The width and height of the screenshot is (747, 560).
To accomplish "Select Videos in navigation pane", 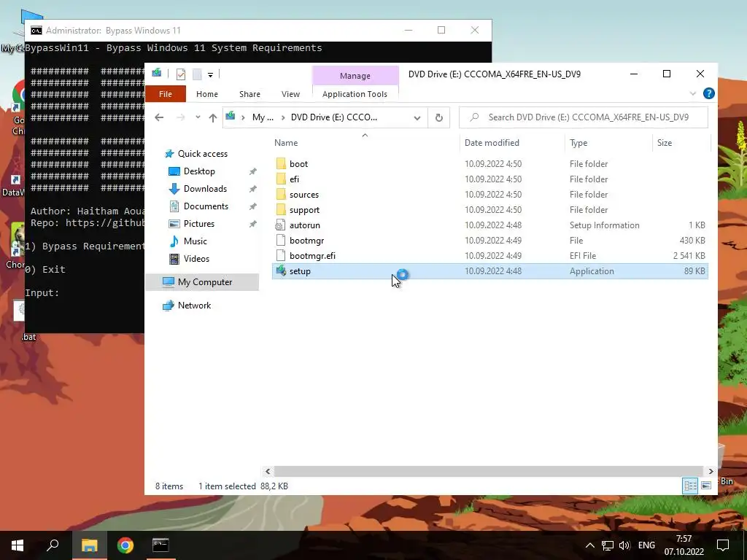I will tap(196, 259).
